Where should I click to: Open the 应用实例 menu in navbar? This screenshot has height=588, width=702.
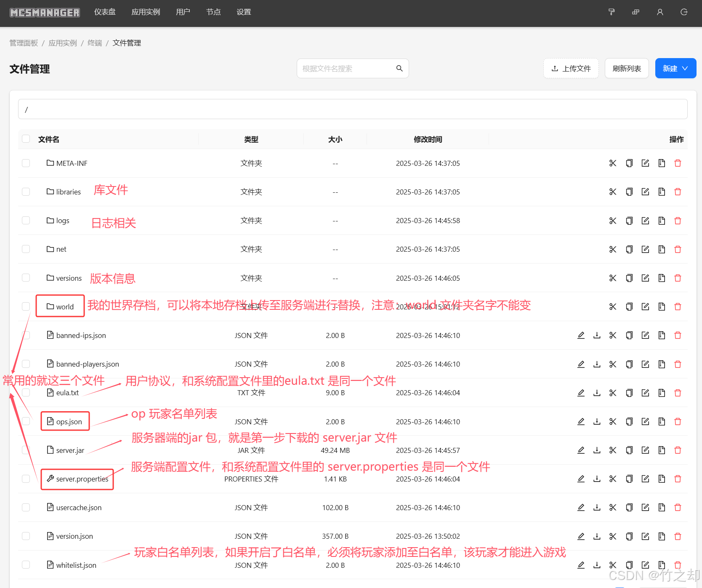coord(146,12)
